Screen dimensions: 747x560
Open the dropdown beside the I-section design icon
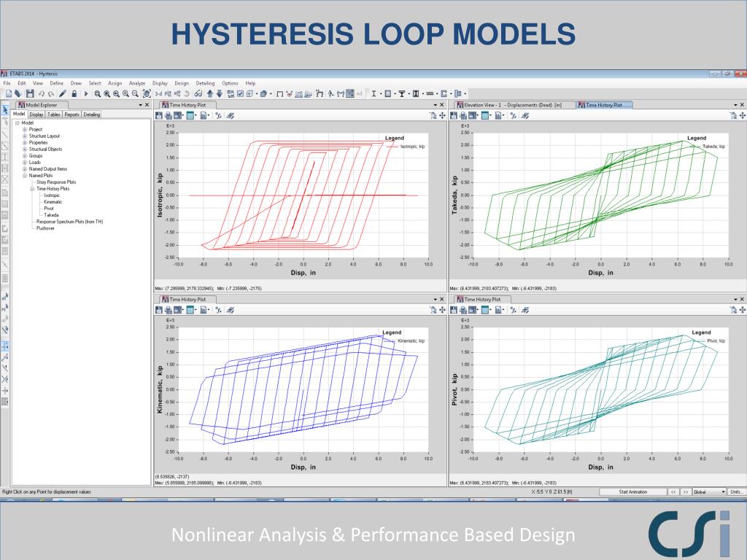(x=381, y=94)
